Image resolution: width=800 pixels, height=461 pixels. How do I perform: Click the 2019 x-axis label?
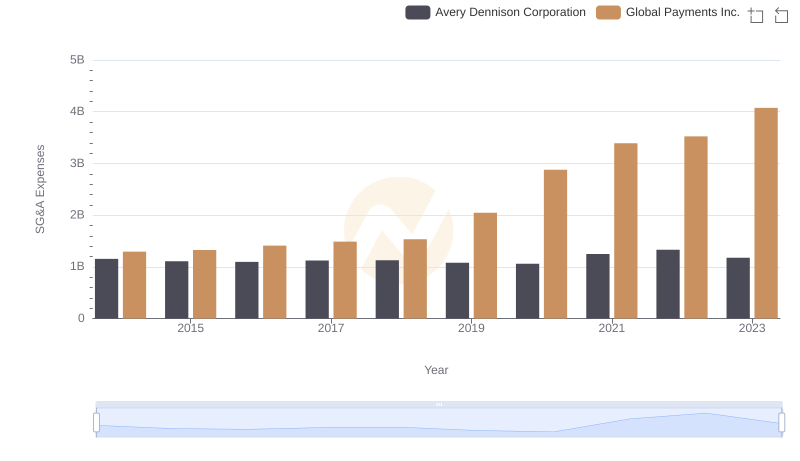click(x=471, y=328)
